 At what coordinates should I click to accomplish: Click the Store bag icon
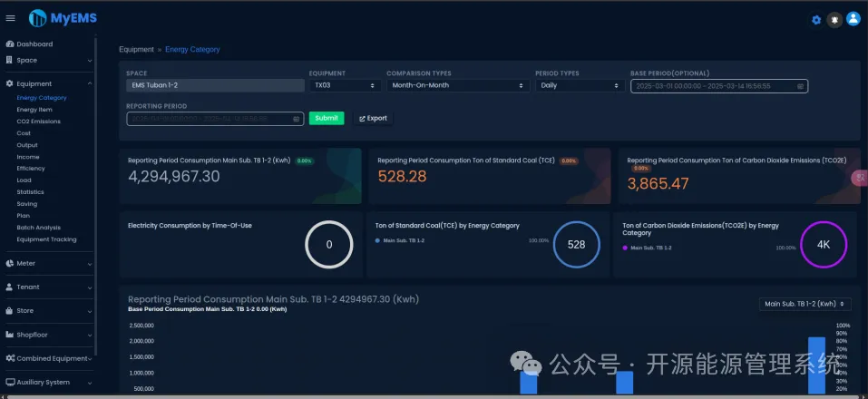pyautogui.click(x=9, y=311)
